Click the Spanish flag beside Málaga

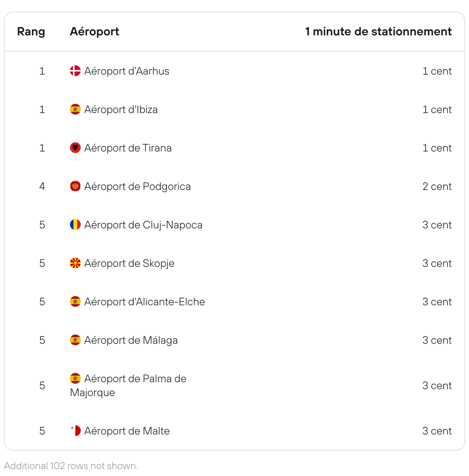pos(75,340)
